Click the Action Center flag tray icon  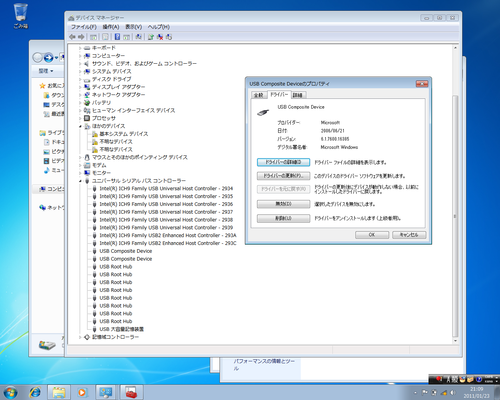[425, 392]
